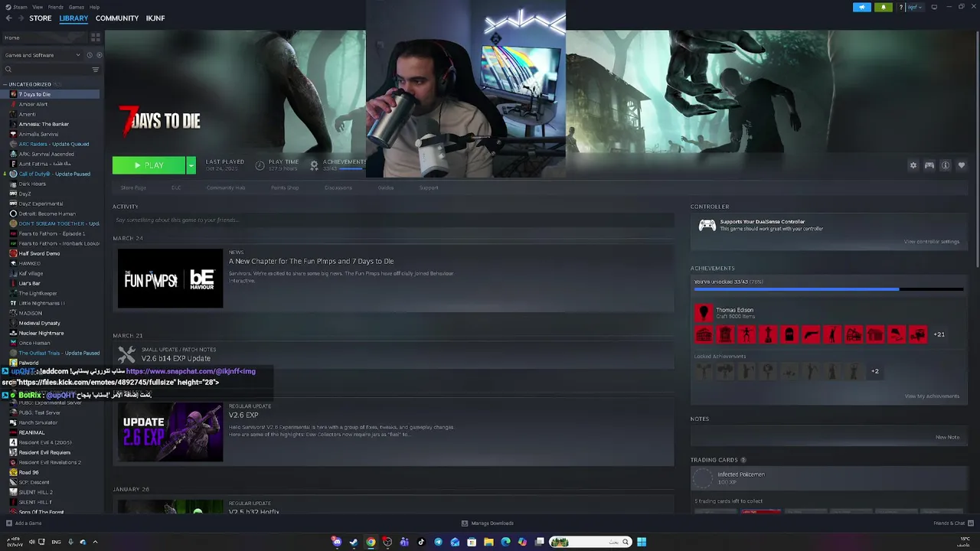Open the STORE tab
This screenshot has width=980, height=551.
pyautogui.click(x=41, y=18)
